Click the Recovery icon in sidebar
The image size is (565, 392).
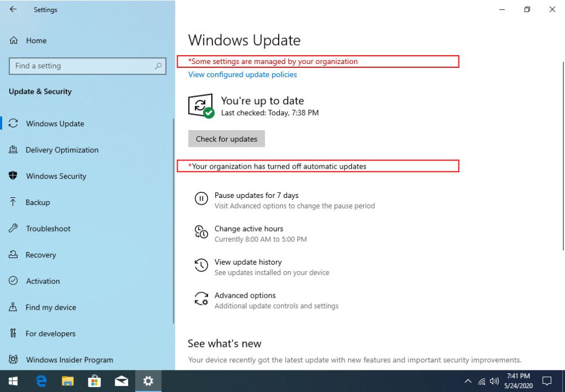13,255
